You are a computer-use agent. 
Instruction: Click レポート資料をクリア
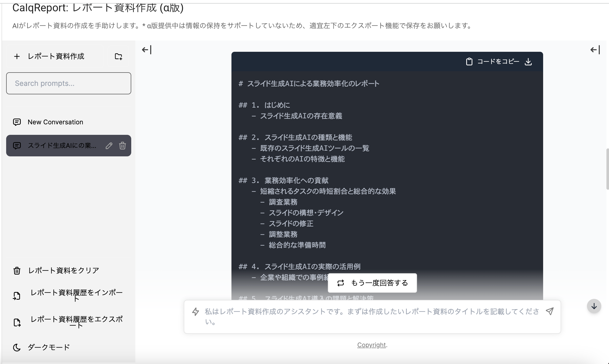[x=63, y=270]
